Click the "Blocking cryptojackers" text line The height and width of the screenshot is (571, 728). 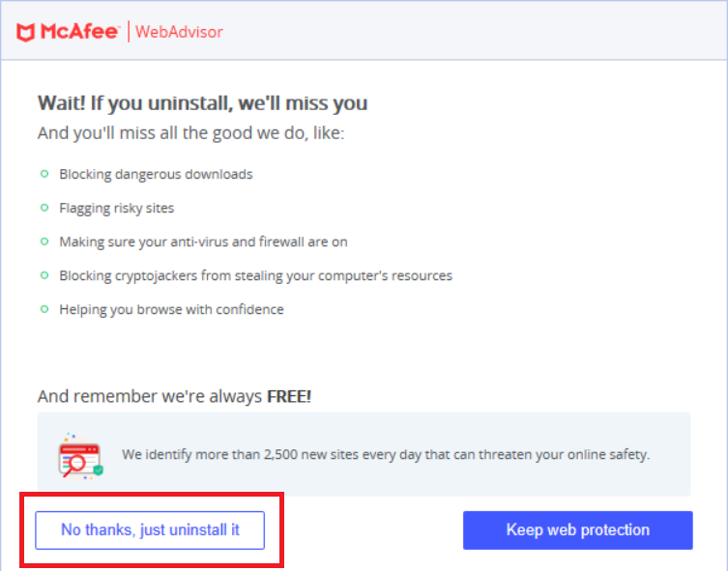tap(255, 275)
